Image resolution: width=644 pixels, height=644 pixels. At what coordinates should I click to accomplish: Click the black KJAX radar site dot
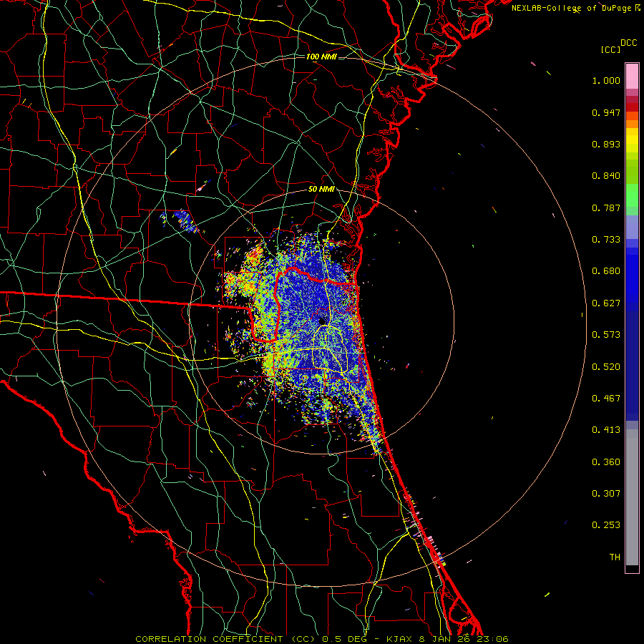pyautogui.click(x=322, y=321)
